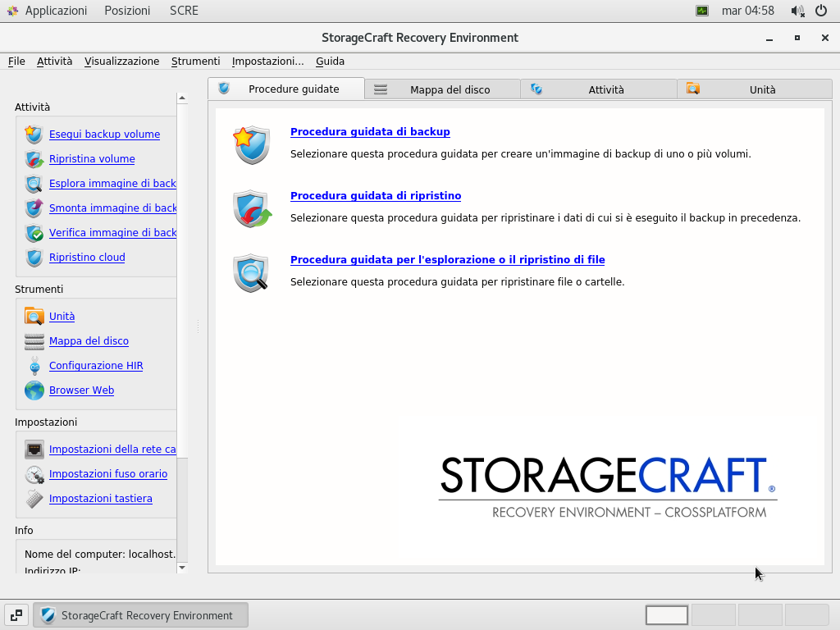Click the Verifica immagine di backup checkmark icon
The height and width of the screenshot is (630, 840).
[x=34, y=232]
